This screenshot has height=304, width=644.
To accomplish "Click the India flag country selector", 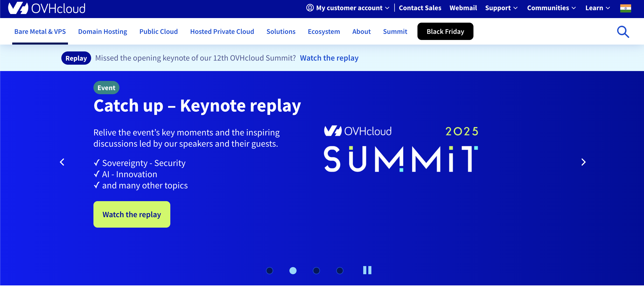I will (625, 8).
